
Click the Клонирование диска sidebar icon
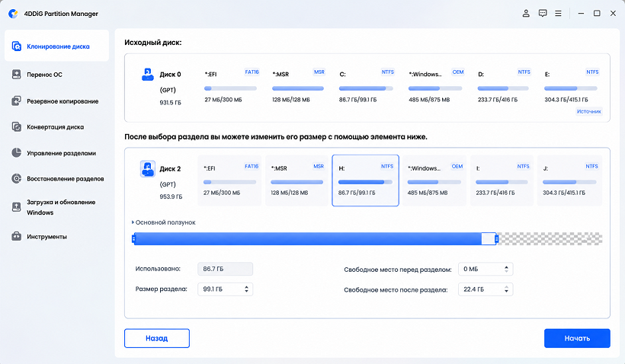pyautogui.click(x=16, y=46)
